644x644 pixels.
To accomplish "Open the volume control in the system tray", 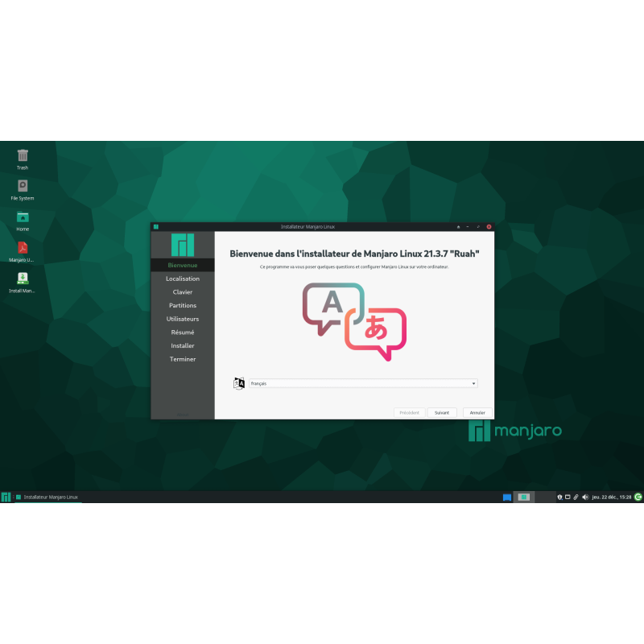I will point(586,497).
